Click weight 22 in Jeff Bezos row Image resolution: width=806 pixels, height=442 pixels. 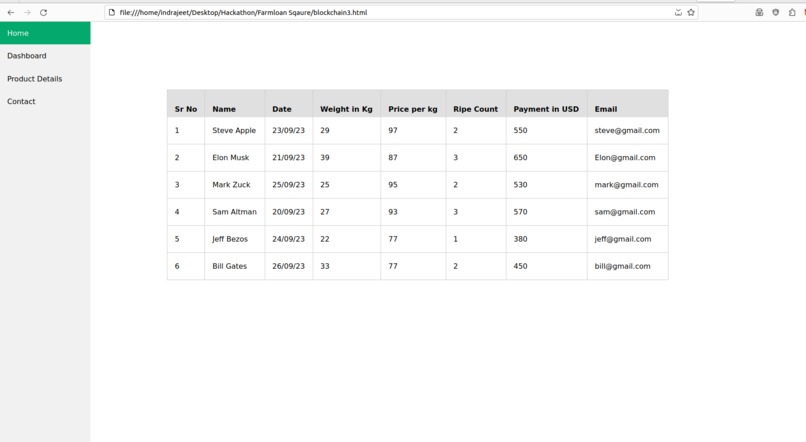click(325, 239)
